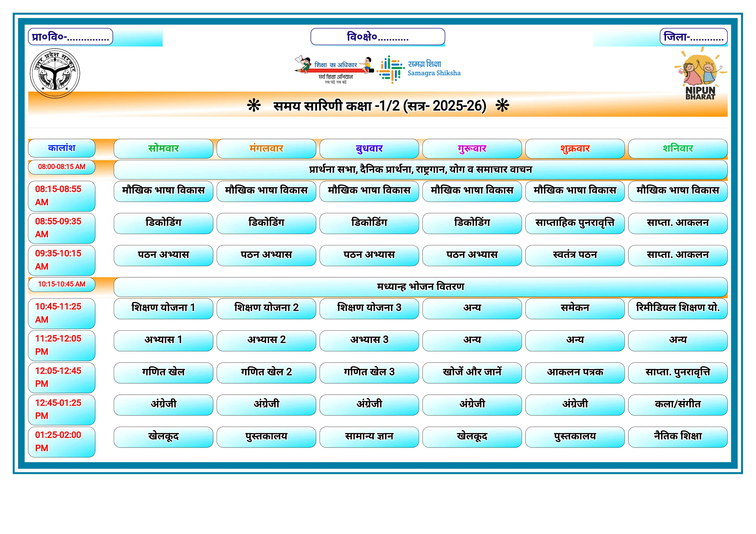Click the asterisk symbol right of title
This screenshot has width=756, height=534.
click(502, 106)
